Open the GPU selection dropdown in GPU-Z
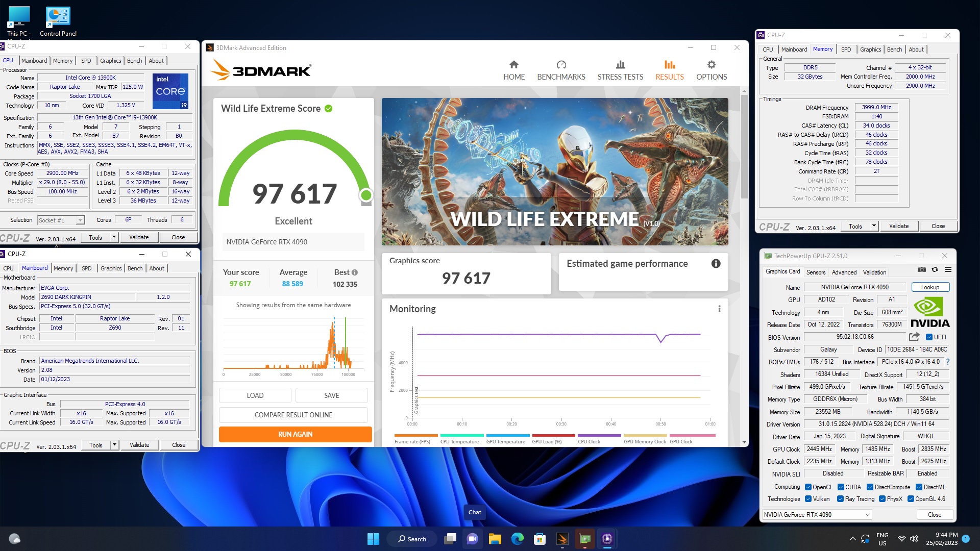980x551 pixels. (x=817, y=515)
